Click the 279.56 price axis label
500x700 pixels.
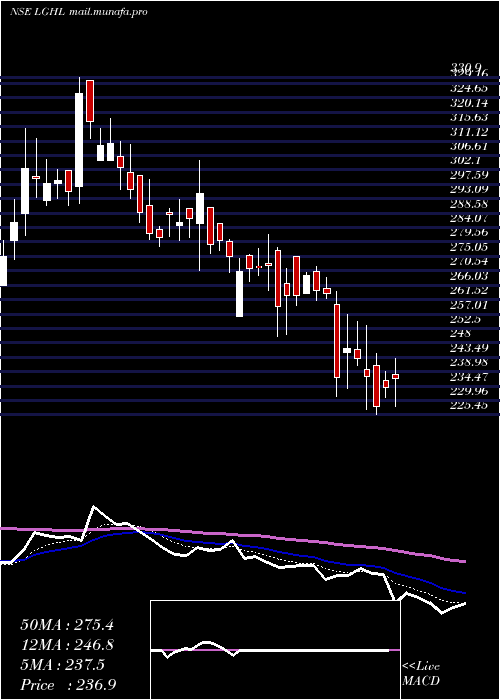coord(470,232)
